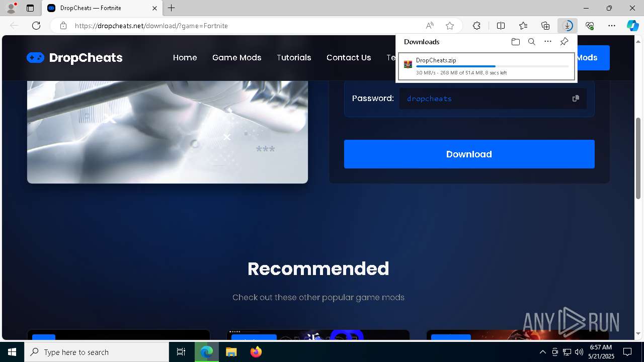Add this page to favorites star
The height and width of the screenshot is (362, 644).
click(450, 26)
